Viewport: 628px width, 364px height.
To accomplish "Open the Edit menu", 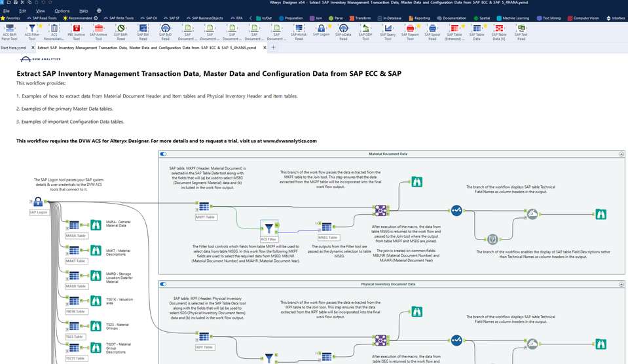I will 23,11.
